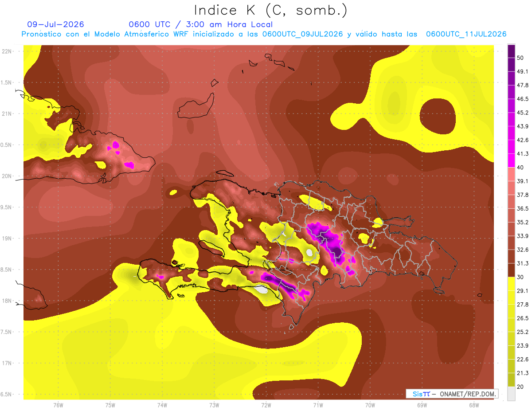The height and width of the screenshot is (411, 532).
Task: Click the latitude label "6.5N"
Action: pos(7,395)
